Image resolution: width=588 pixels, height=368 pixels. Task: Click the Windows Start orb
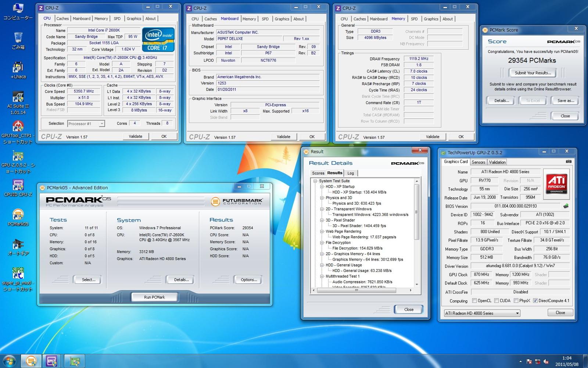point(9,361)
